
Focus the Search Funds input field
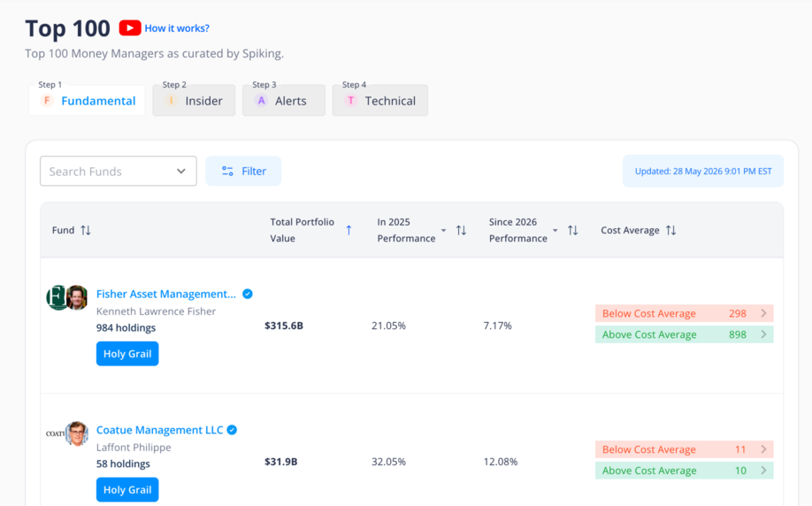tap(118, 171)
